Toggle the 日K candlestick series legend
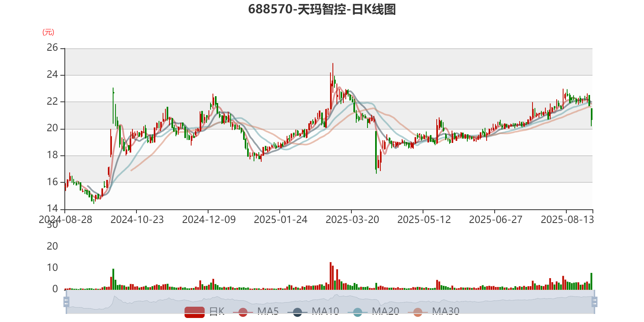This screenshot has height=322, width=644. (x=204, y=312)
